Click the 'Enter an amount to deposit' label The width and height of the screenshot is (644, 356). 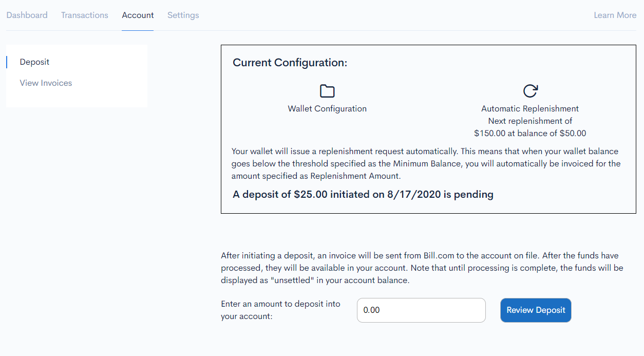[281, 310]
